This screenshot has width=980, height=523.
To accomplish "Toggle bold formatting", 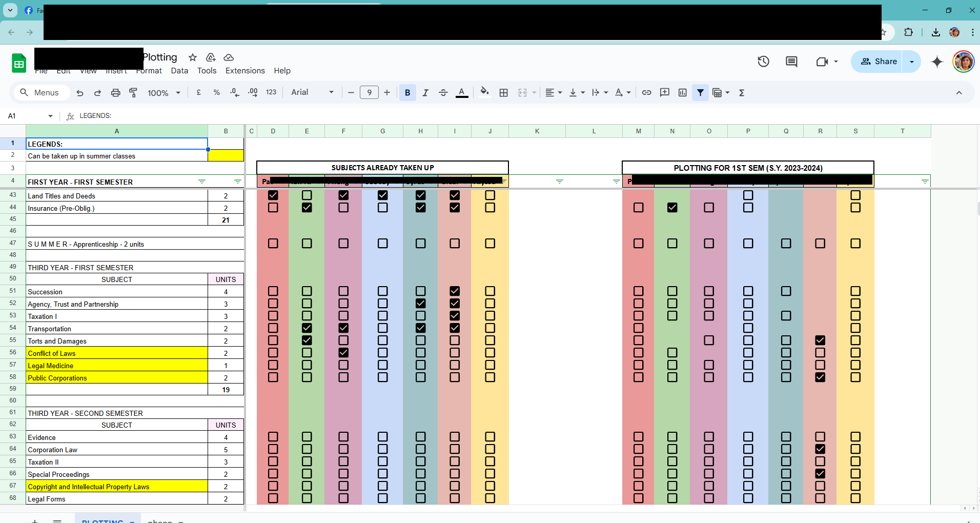I will pyautogui.click(x=407, y=93).
